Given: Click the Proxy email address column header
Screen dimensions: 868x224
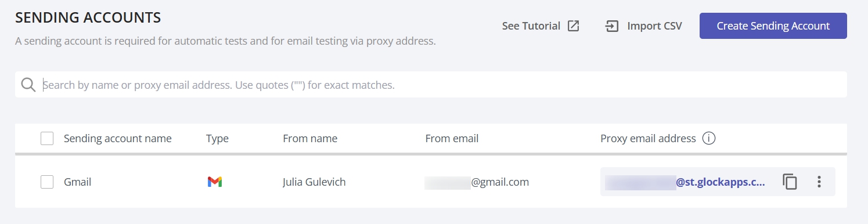Looking at the screenshot, I should [x=648, y=139].
